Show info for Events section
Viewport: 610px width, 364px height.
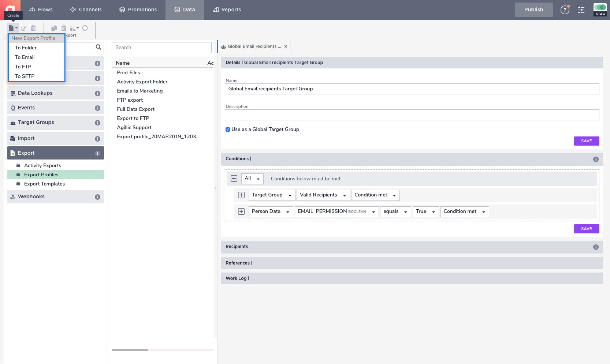tap(97, 108)
